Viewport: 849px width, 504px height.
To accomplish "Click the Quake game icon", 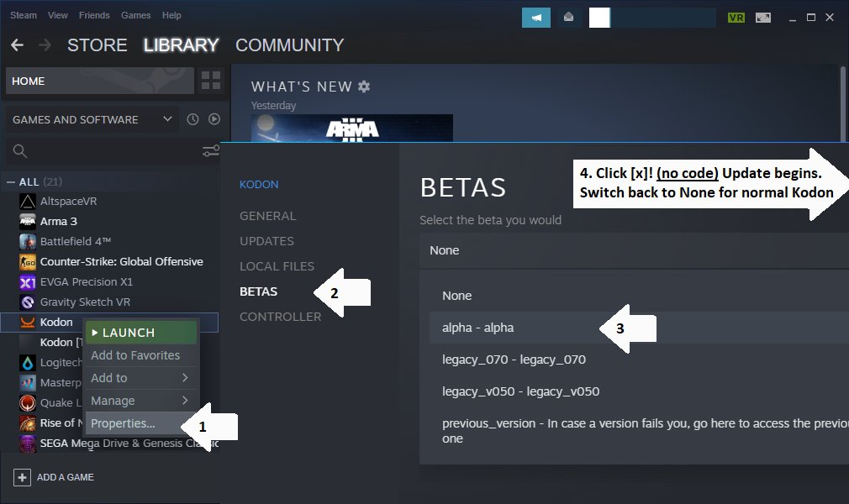I will point(28,402).
